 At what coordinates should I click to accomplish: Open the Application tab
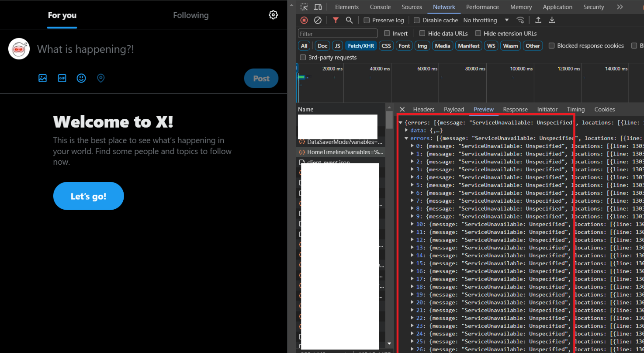(557, 7)
